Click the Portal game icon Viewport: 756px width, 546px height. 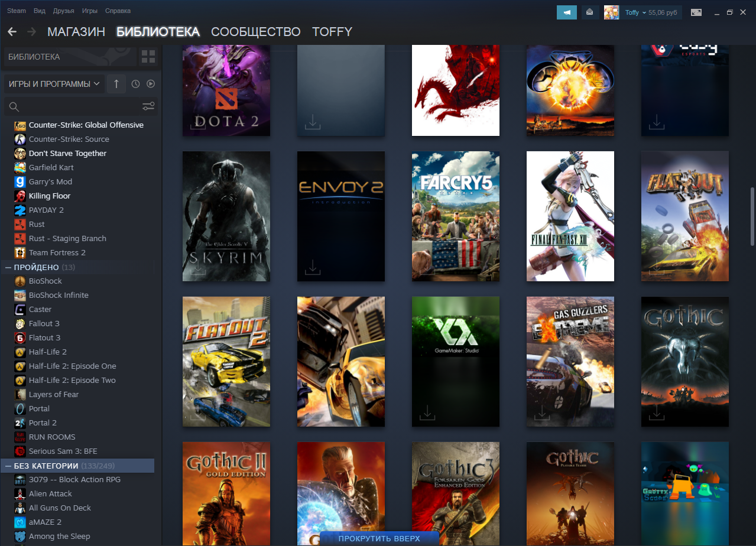pos(20,409)
